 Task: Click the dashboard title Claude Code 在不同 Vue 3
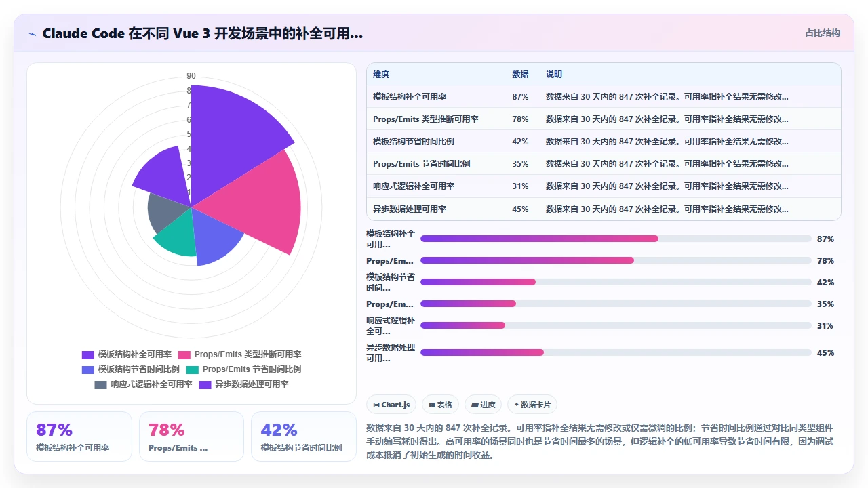pyautogui.click(x=202, y=33)
